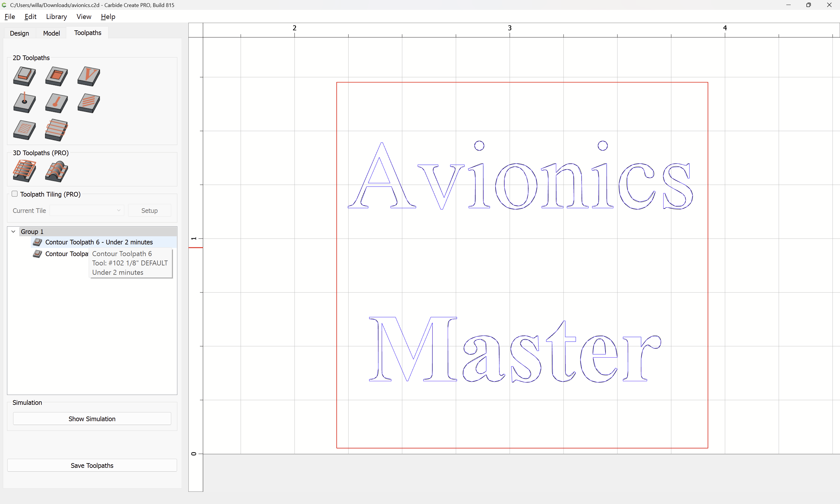Select the Engrave toolpath icon

56,103
